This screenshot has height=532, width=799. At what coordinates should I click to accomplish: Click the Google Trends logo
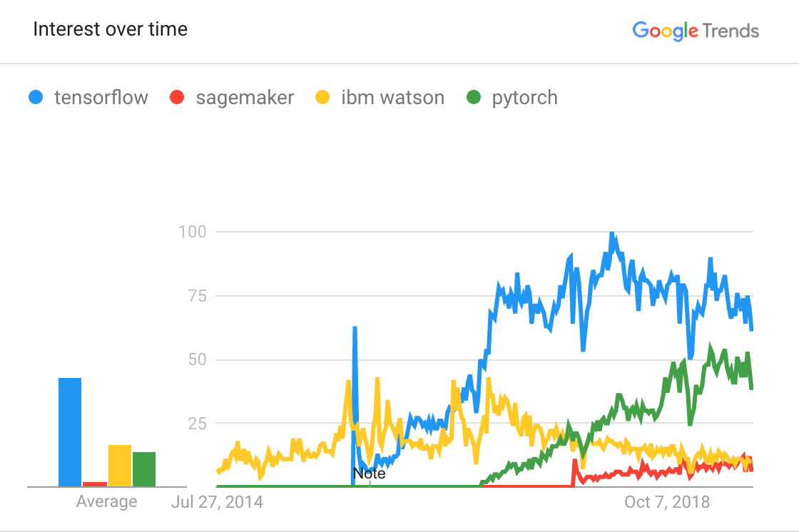coord(696,31)
